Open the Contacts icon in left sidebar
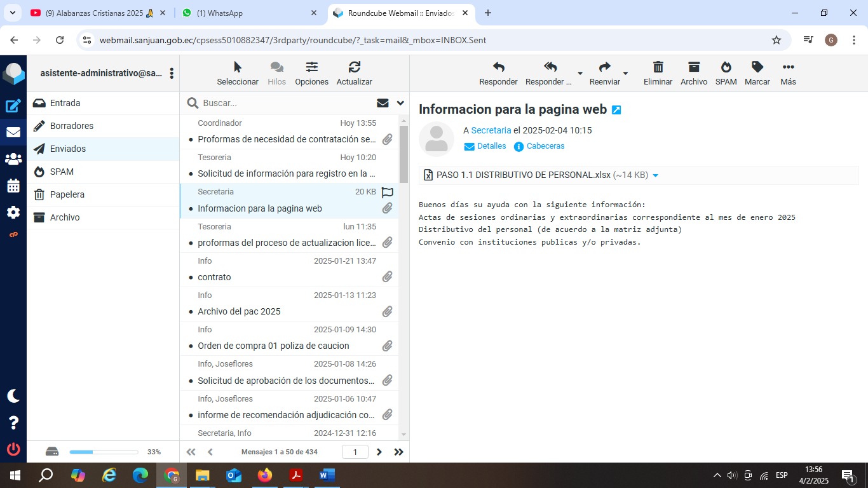 tap(13, 159)
